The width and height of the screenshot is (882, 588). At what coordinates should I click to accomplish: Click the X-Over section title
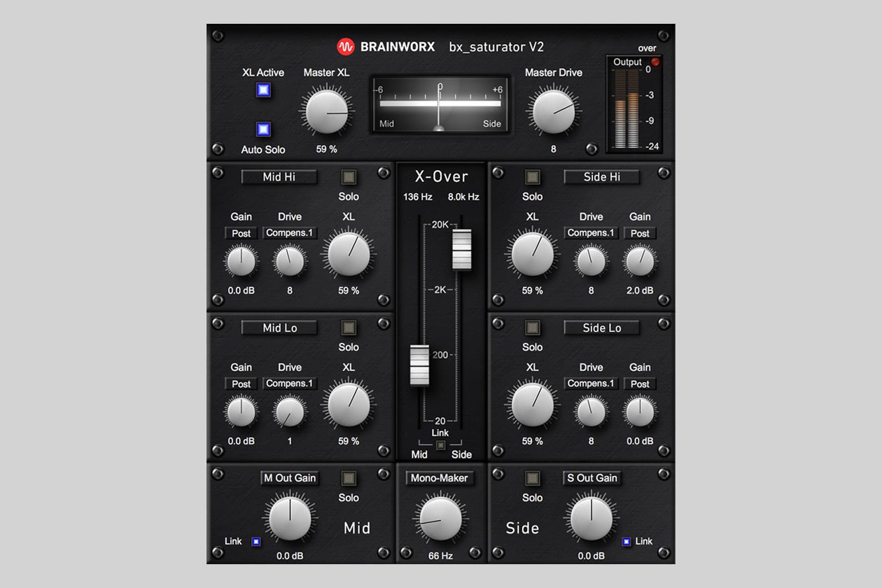441,177
